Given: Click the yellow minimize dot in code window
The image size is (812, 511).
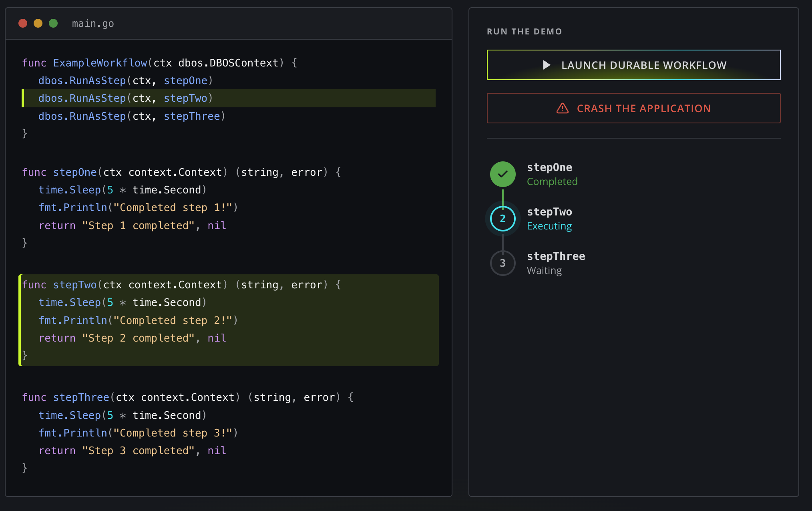Looking at the screenshot, I should tap(38, 23).
